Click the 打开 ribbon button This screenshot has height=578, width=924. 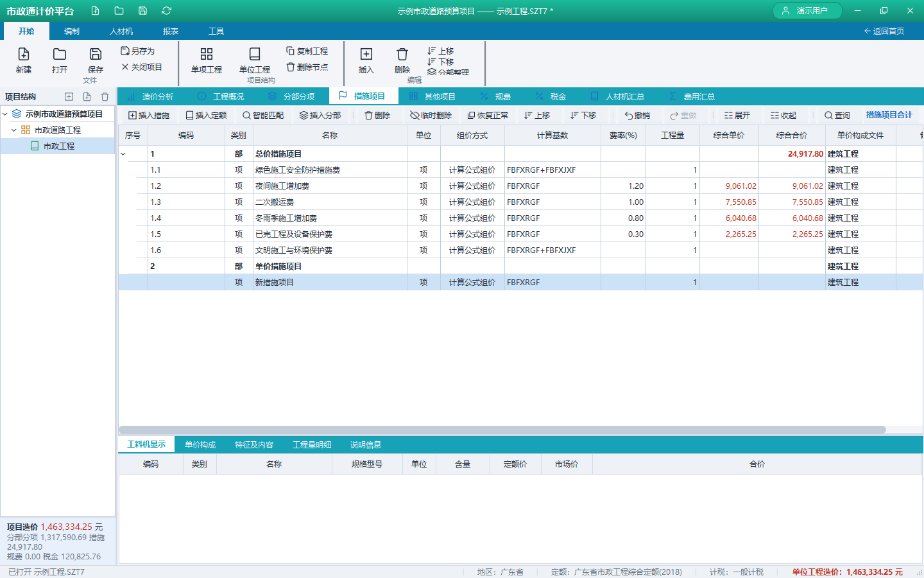pos(60,60)
